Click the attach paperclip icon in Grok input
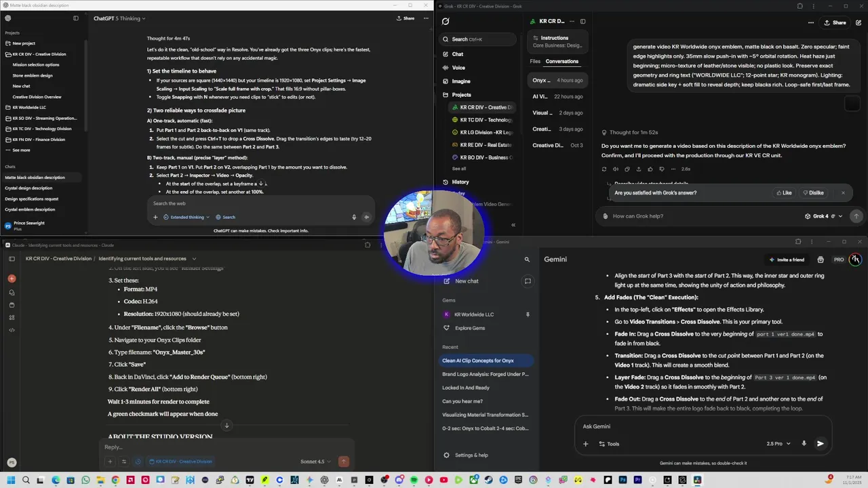 tap(606, 216)
